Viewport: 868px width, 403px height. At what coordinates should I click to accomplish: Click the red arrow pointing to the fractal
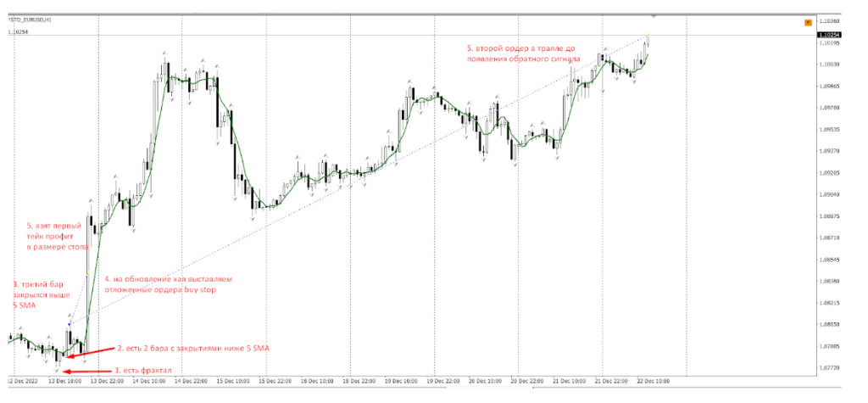[x=85, y=372]
